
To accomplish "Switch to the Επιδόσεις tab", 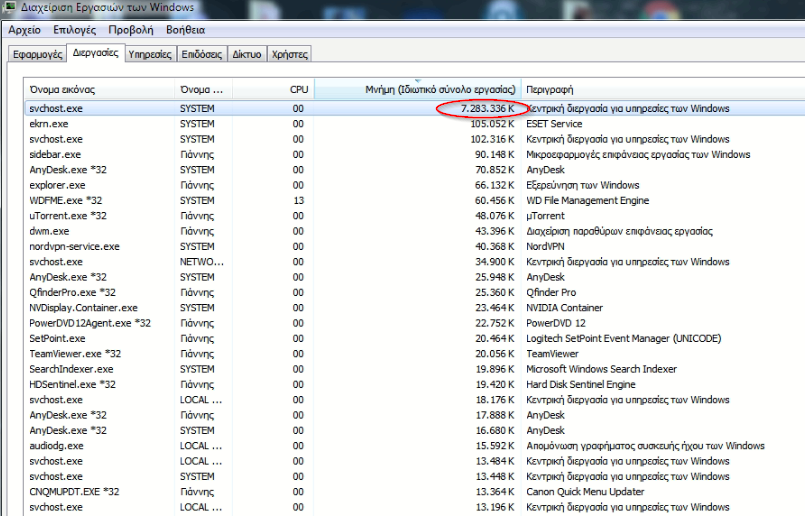I will click(x=204, y=54).
